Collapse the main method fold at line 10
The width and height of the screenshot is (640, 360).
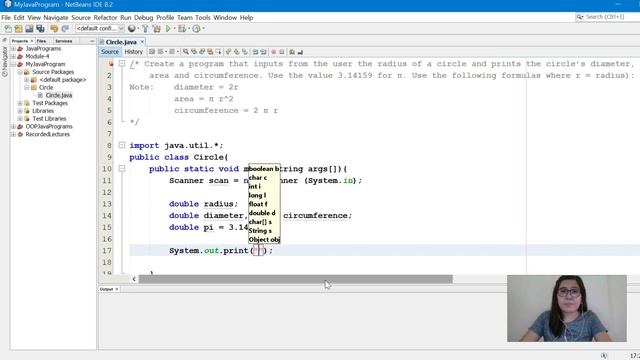122,168
